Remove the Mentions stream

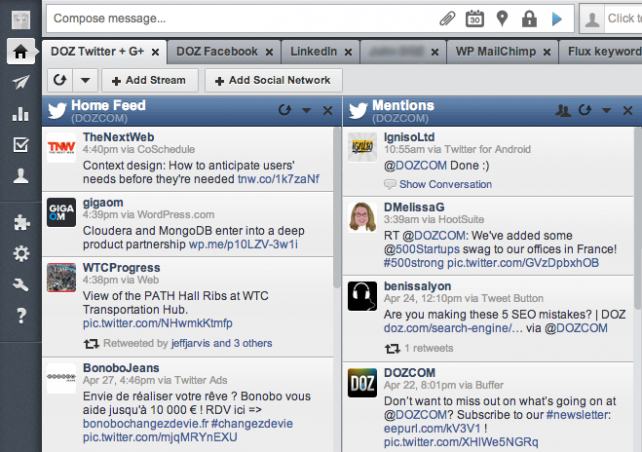(x=628, y=111)
